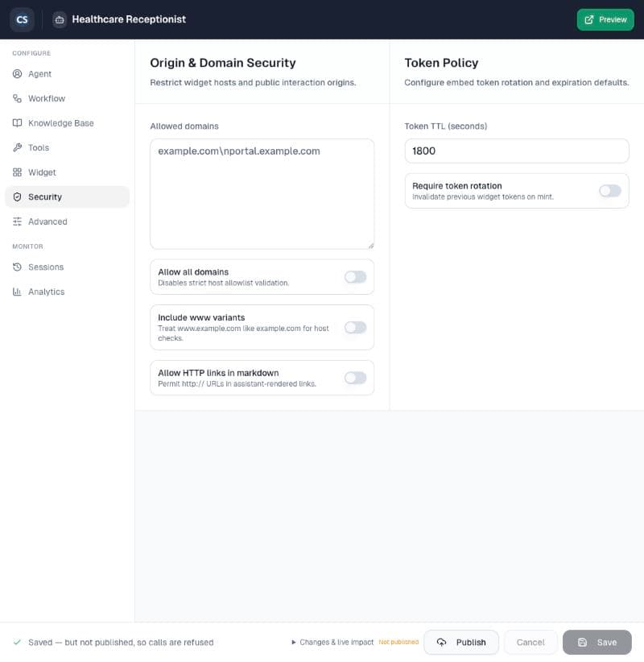
Task: Click the textarea resize handle
Action: coord(370,246)
